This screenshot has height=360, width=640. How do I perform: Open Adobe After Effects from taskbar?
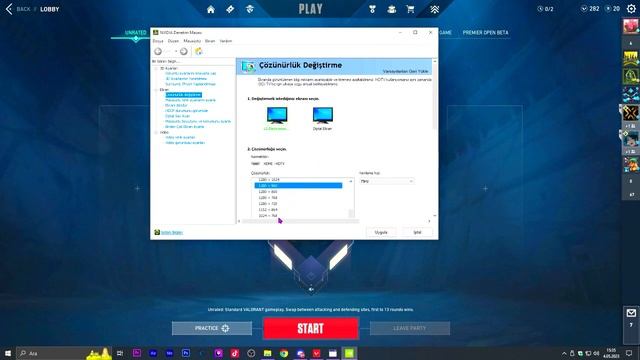pos(153,353)
